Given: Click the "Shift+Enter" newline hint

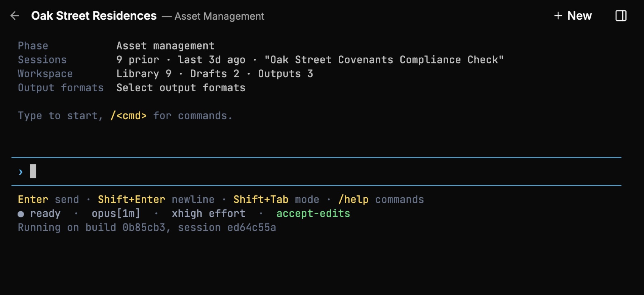Looking at the screenshot, I should point(132,199).
